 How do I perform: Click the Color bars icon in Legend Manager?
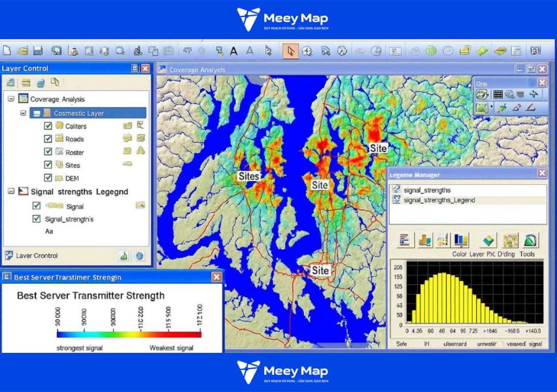pyautogui.click(x=461, y=240)
